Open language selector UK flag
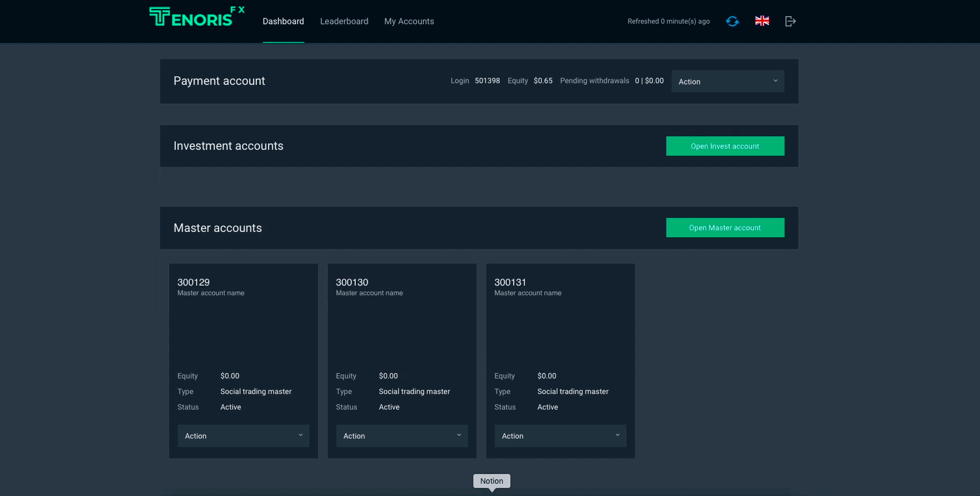 coord(762,21)
